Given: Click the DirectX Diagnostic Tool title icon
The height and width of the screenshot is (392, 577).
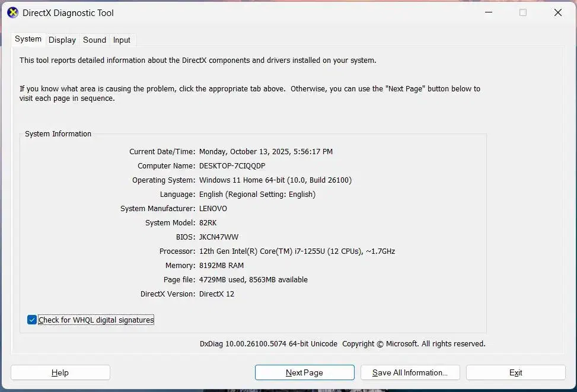Looking at the screenshot, I should (x=12, y=12).
